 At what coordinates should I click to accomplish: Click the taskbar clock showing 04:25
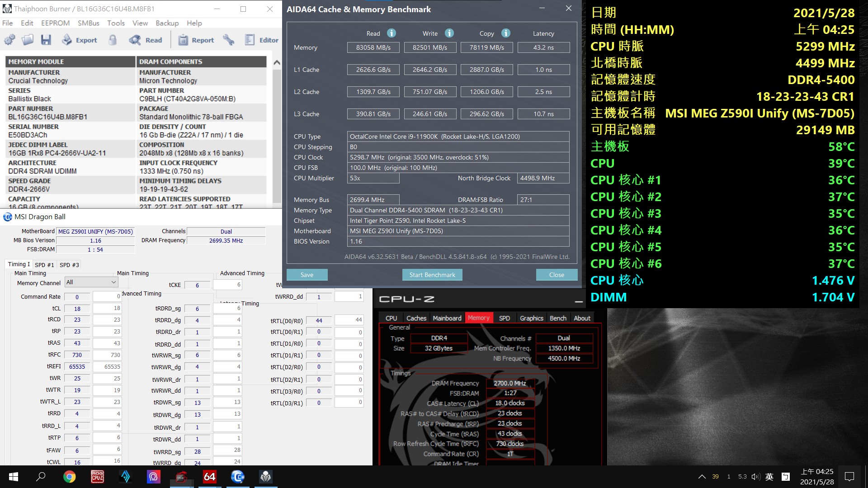pyautogui.click(x=817, y=477)
